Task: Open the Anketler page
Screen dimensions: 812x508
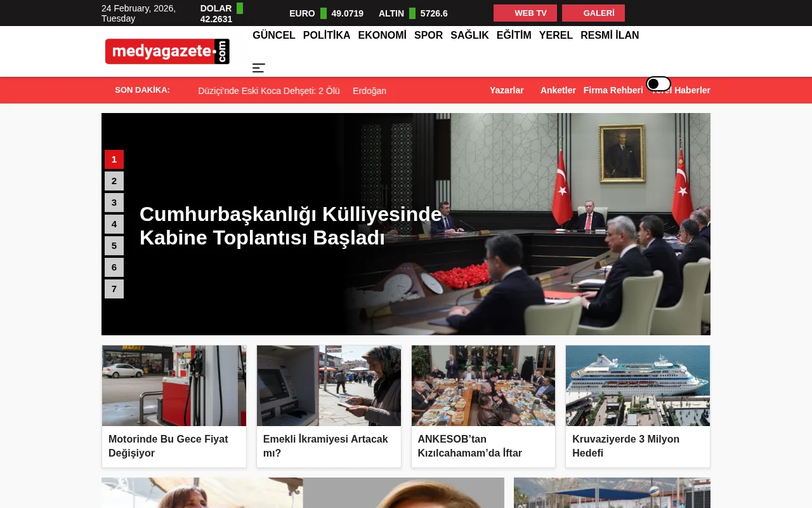Action: (x=558, y=90)
